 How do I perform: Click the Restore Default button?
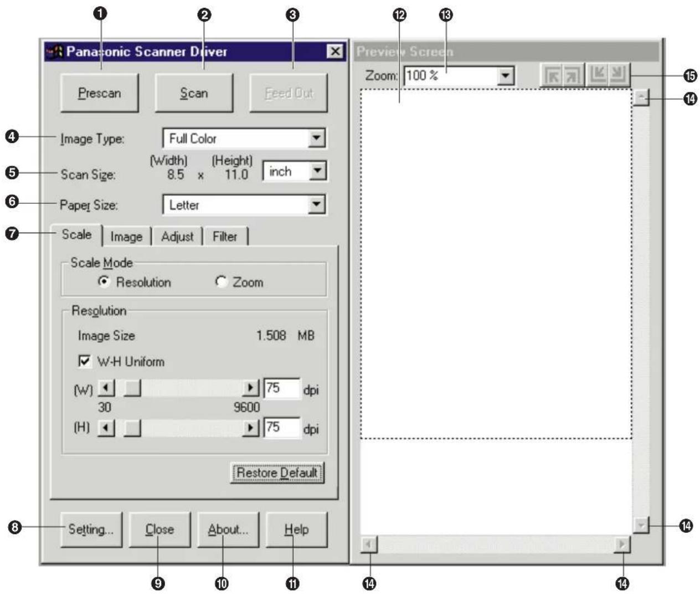277,473
